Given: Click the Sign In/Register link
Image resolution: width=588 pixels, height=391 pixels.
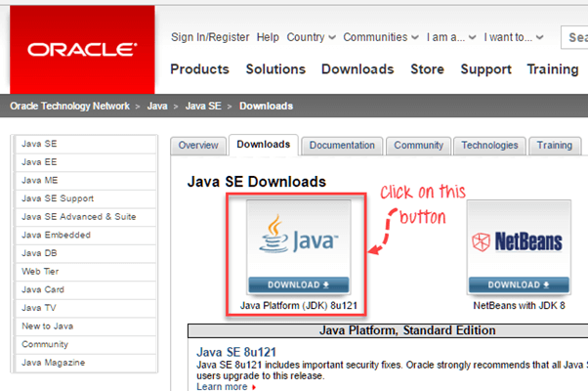Looking at the screenshot, I should pyautogui.click(x=210, y=37).
